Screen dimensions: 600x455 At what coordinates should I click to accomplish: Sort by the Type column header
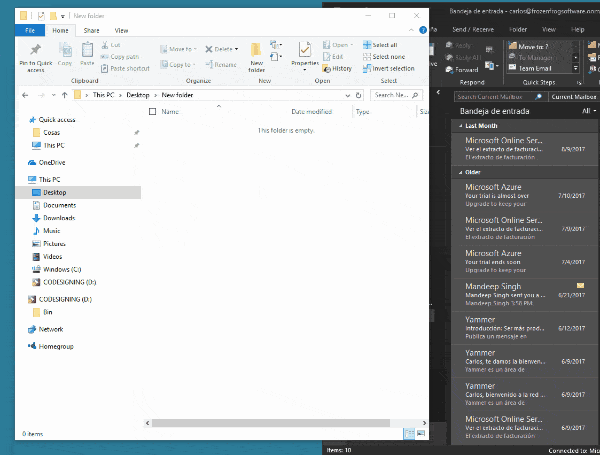[362, 112]
